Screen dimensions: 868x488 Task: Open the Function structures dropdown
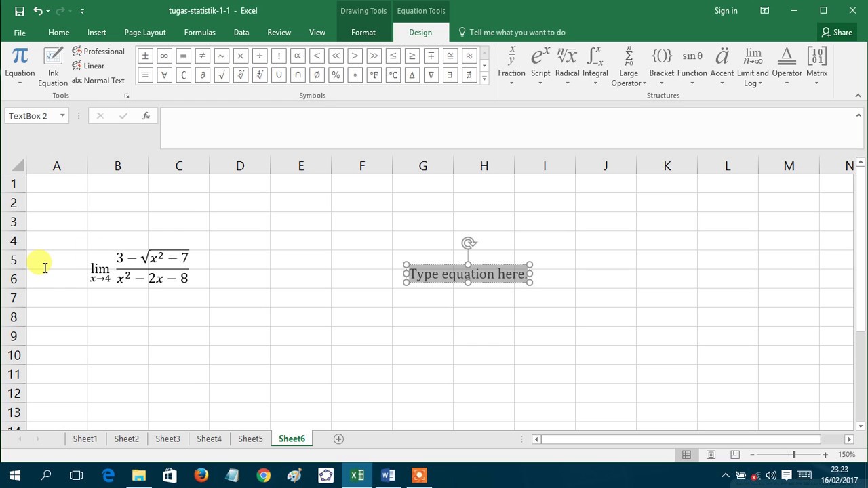pyautogui.click(x=692, y=67)
